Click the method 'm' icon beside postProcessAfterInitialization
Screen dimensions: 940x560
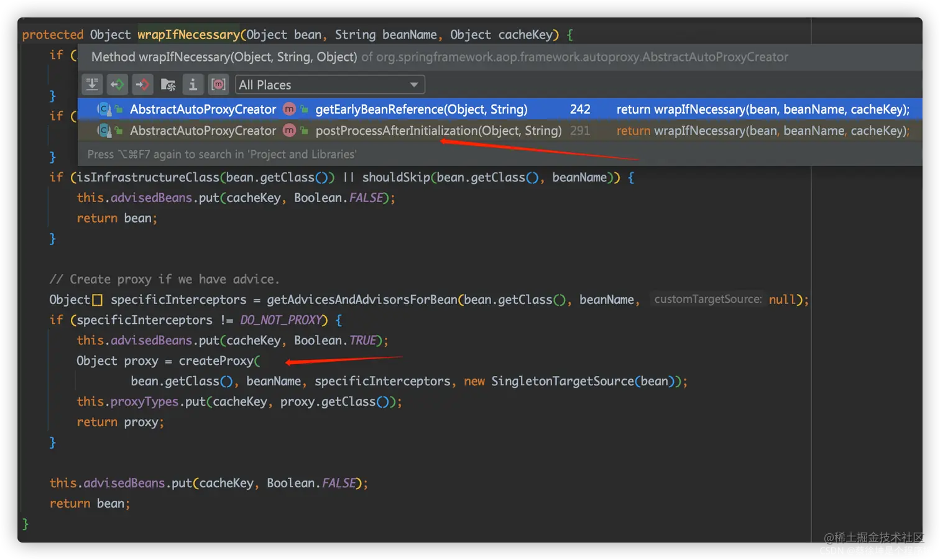pos(289,131)
